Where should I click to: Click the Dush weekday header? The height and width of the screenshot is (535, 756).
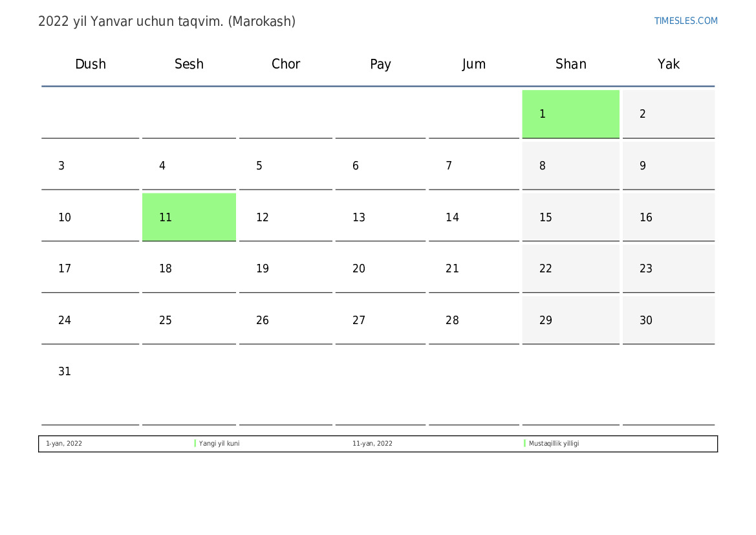click(x=90, y=64)
